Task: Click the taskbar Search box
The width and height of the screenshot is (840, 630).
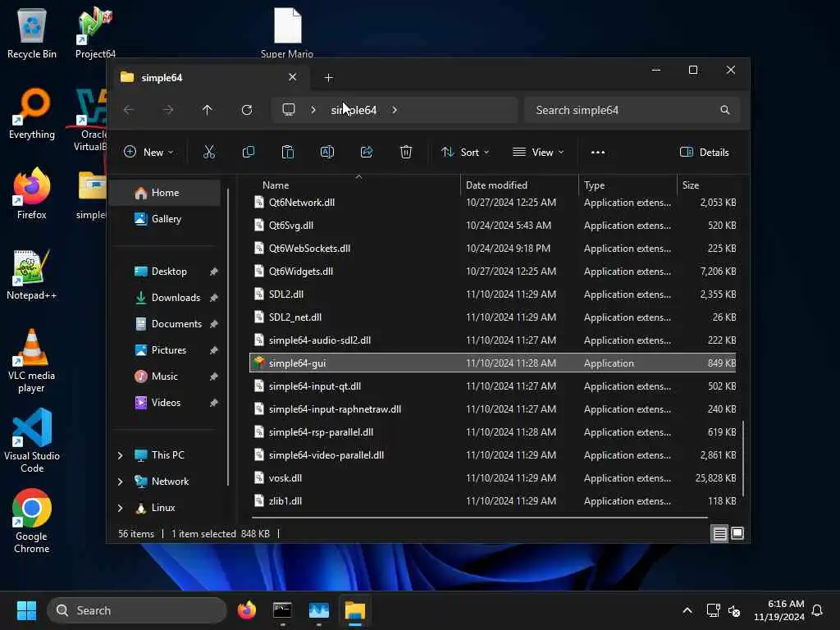Action: click(137, 610)
